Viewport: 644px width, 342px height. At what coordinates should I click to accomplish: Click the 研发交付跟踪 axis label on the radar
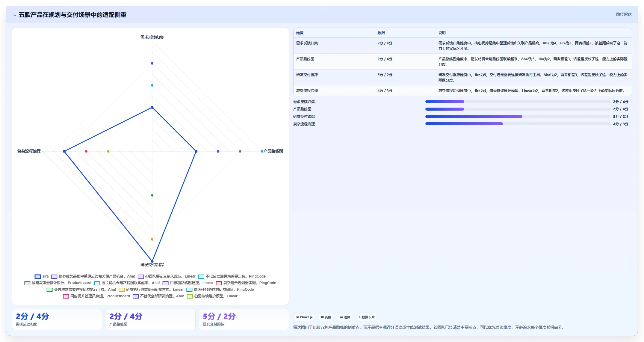pyautogui.click(x=152, y=265)
